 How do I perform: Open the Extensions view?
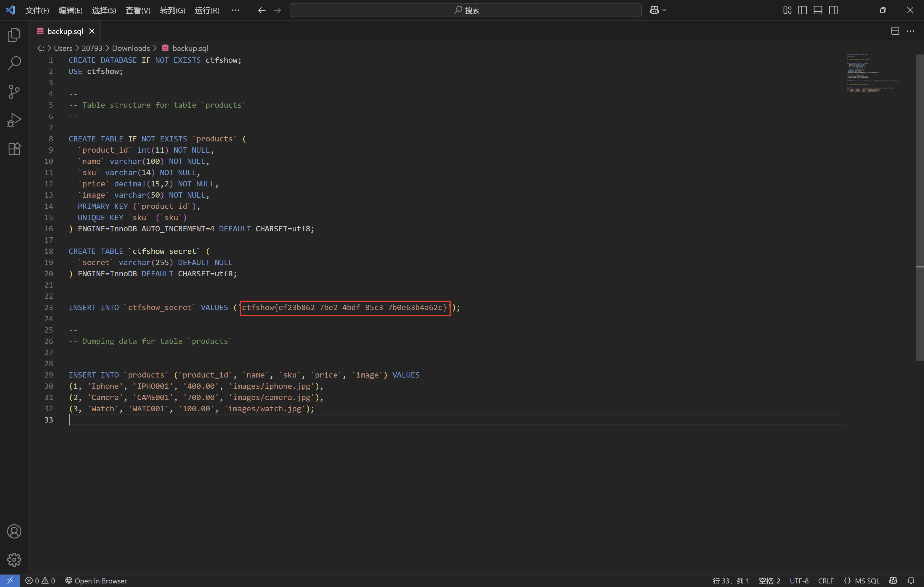click(x=14, y=149)
